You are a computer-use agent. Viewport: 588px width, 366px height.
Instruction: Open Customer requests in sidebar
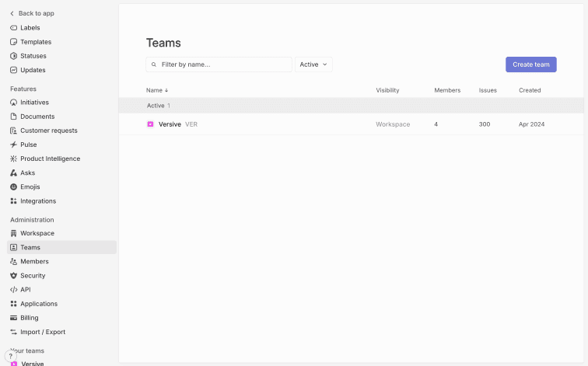point(48,131)
